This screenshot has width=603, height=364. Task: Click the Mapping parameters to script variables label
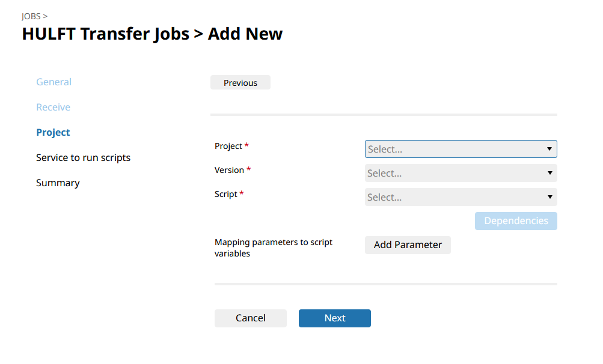274,248
